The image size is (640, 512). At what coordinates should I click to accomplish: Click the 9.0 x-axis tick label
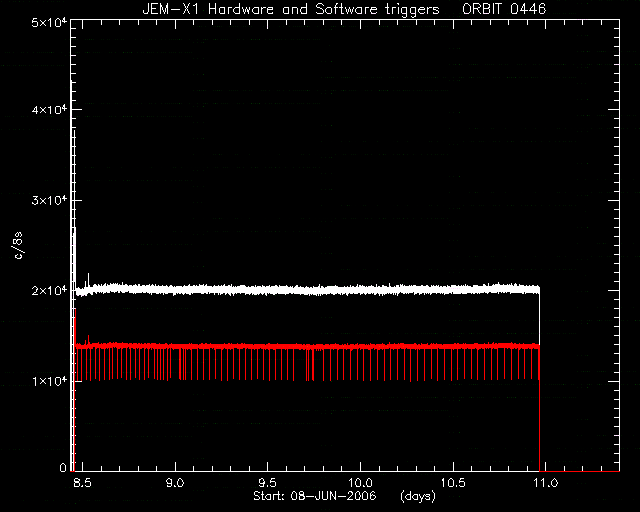coord(175,483)
